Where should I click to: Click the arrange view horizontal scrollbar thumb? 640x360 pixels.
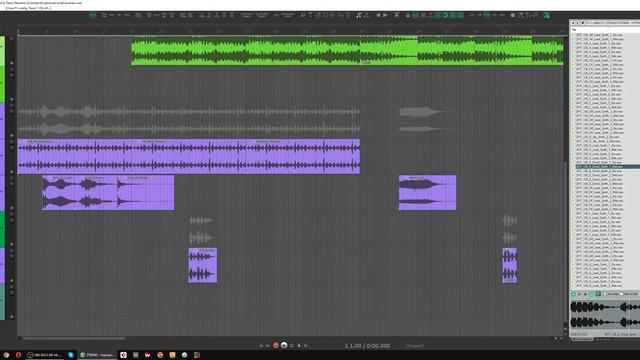(x=73, y=338)
